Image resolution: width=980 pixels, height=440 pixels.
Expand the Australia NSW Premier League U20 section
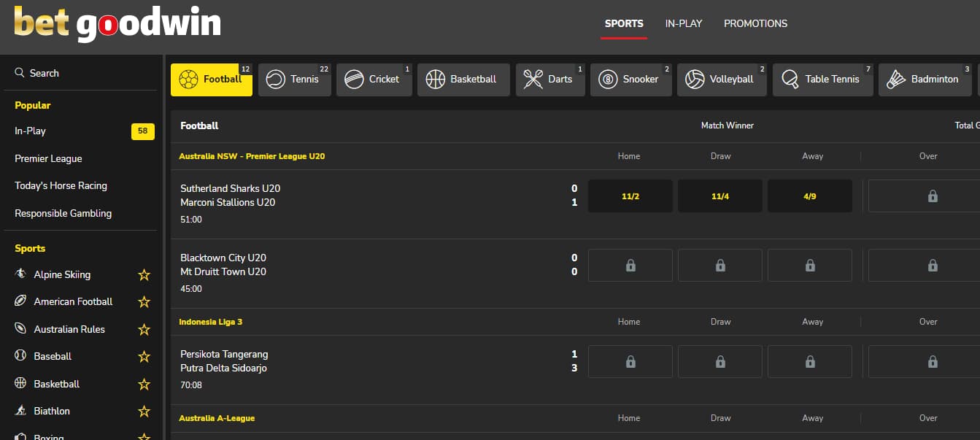click(252, 156)
